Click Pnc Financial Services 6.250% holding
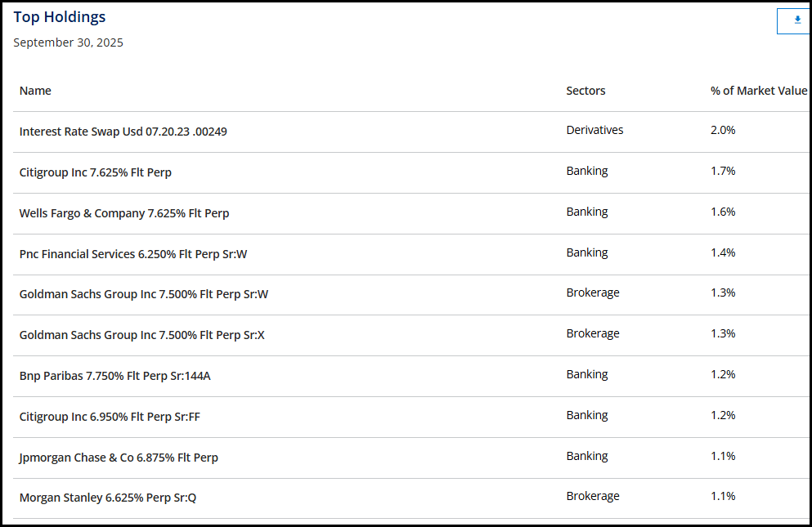This screenshot has height=527, width=812. pyautogui.click(x=132, y=254)
